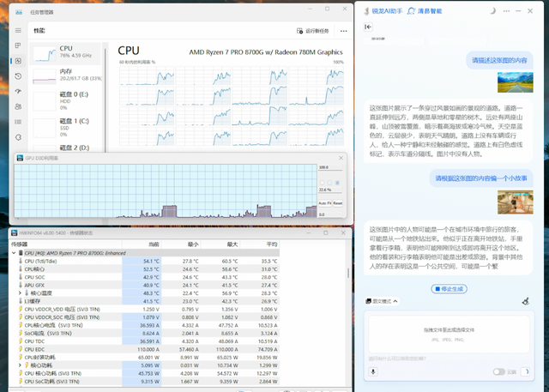Clear chat history with the broom icon
Screen dimensions: 549x392
(x=525, y=301)
